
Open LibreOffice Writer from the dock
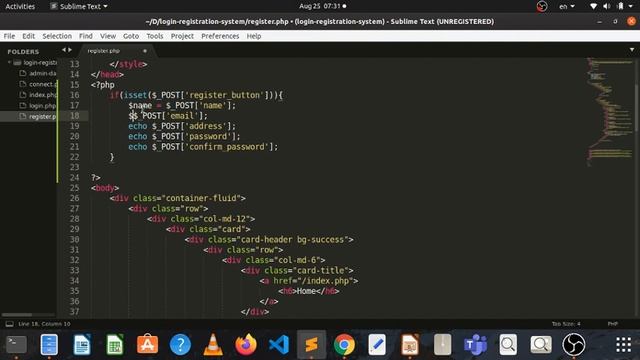point(82,344)
